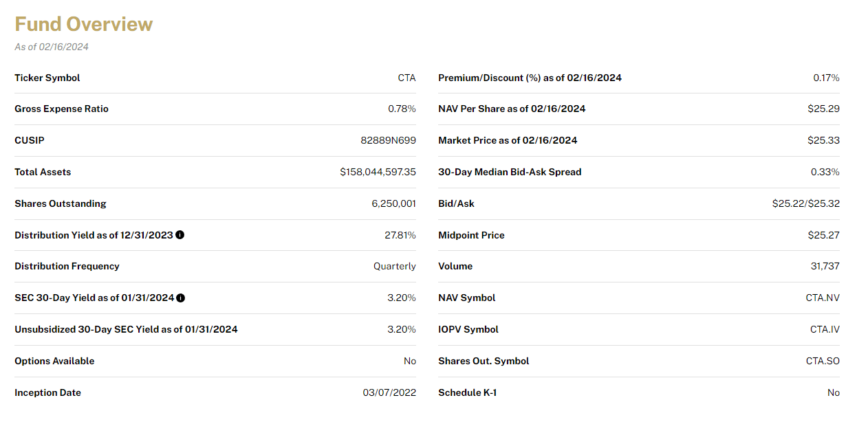Click the Bid/Ask $25.22/$25.32 value
This screenshot has width=868, height=433.
point(806,203)
